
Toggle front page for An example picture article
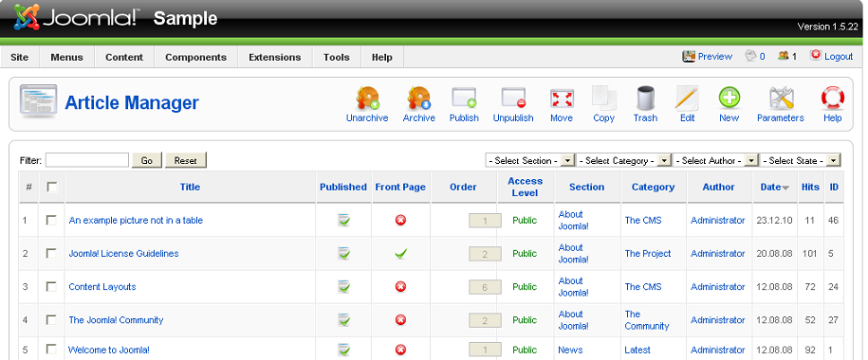click(400, 220)
